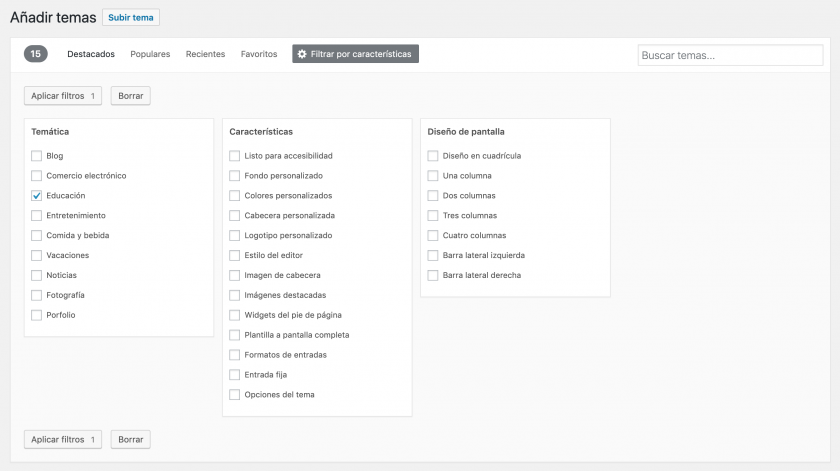Viewport: 840px width, 471px height.
Task: Click the bottom Borrar button
Action: pyautogui.click(x=131, y=439)
